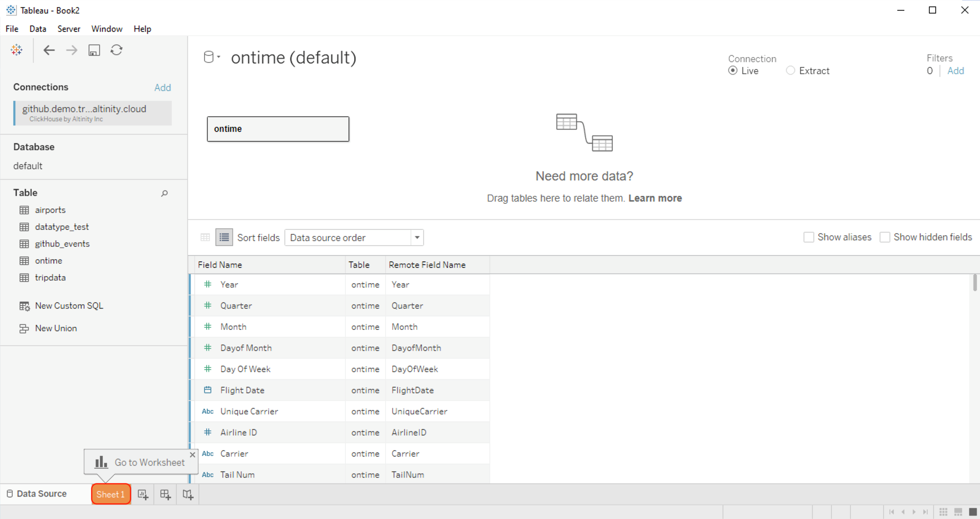
Task: Search tables with the magnifier icon
Action: [164, 193]
